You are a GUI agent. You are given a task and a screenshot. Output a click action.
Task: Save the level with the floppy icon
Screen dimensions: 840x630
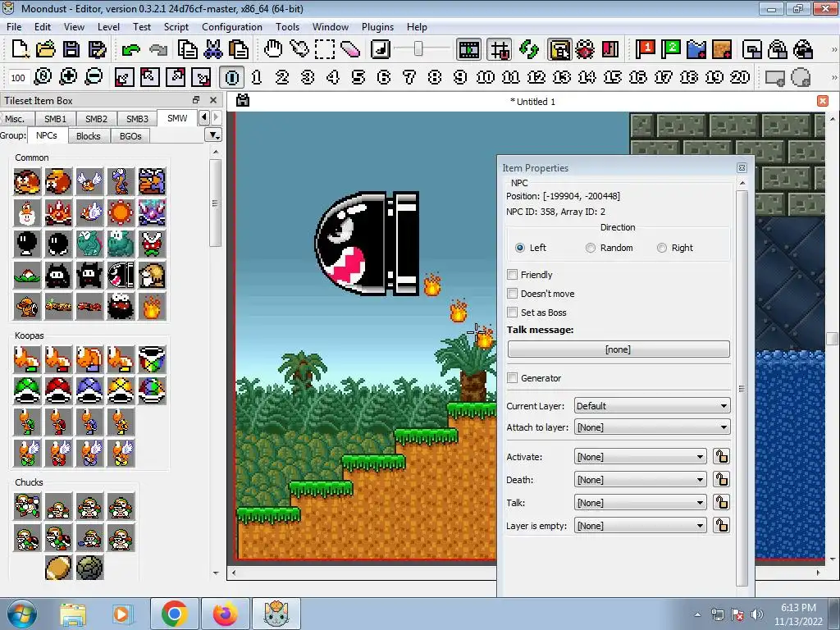tap(71, 49)
